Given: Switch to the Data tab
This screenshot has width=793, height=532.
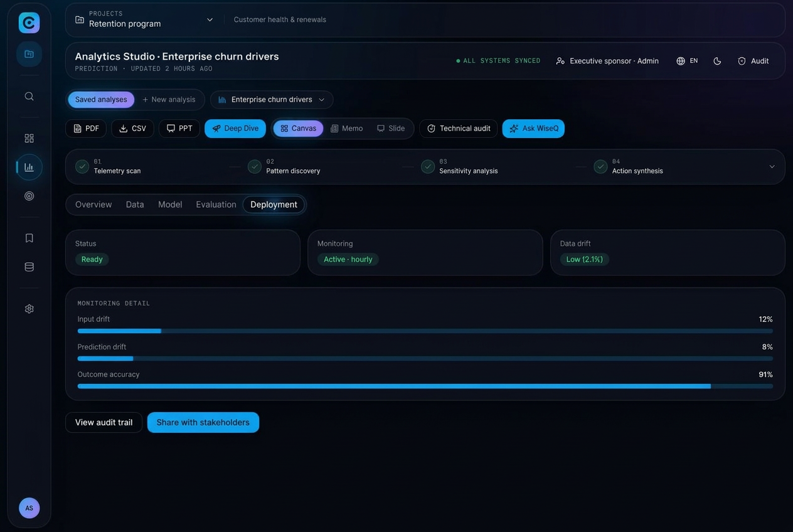Looking at the screenshot, I should pos(135,205).
